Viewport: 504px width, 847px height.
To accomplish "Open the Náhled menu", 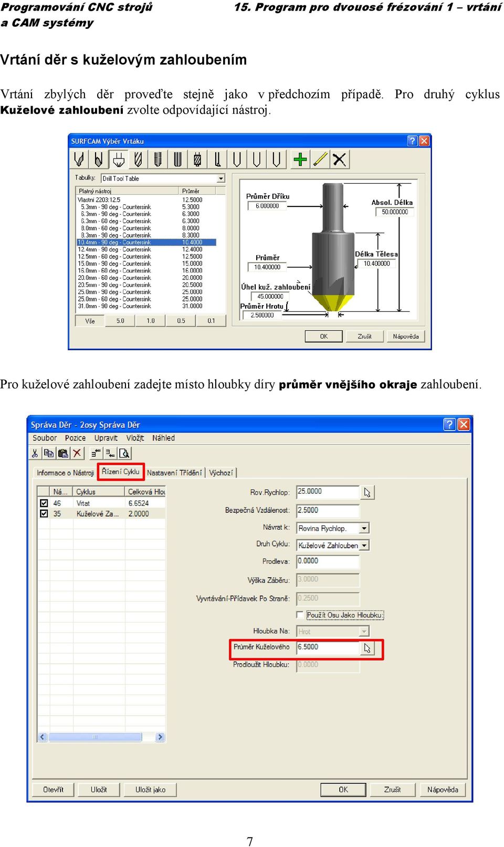I will pos(163,438).
